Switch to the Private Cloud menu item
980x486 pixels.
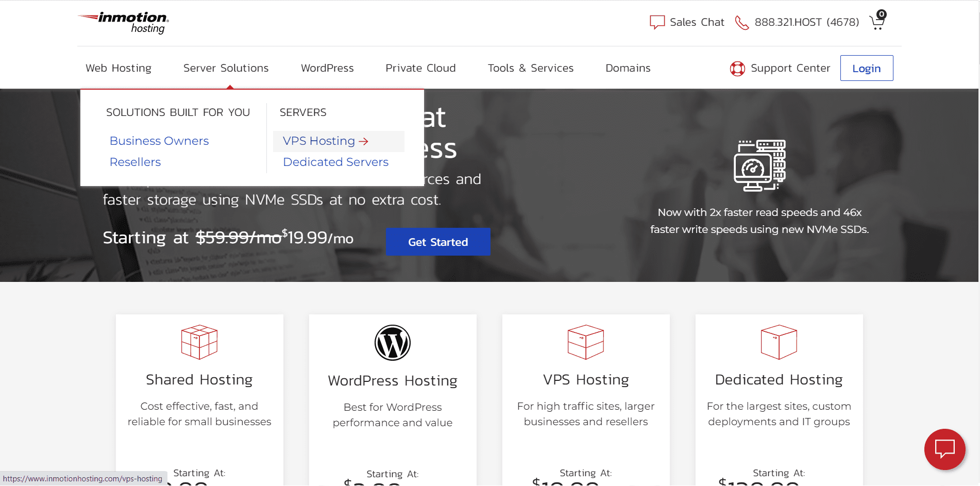point(420,68)
